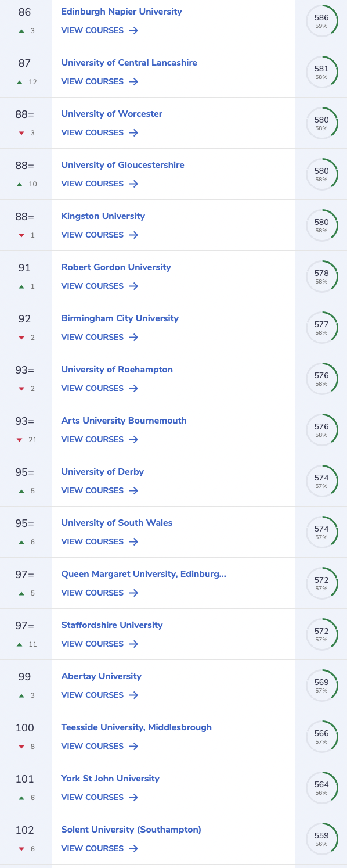View courses for Birmingham City University
Screen dimensions: 347x868
point(100,337)
